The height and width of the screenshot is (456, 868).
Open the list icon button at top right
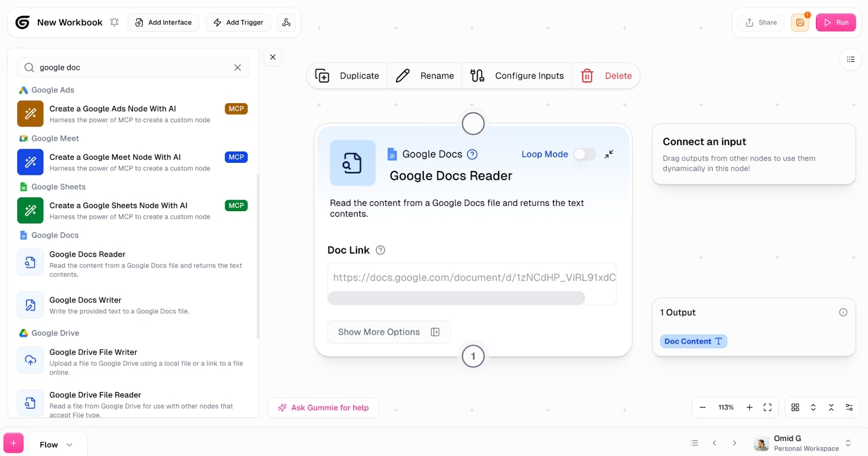(x=851, y=59)
